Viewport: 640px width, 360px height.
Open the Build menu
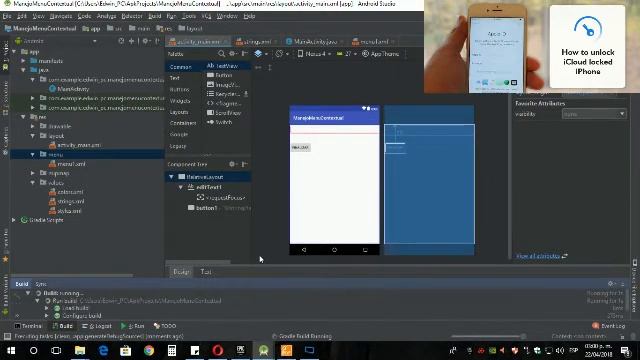coord(155,16)
